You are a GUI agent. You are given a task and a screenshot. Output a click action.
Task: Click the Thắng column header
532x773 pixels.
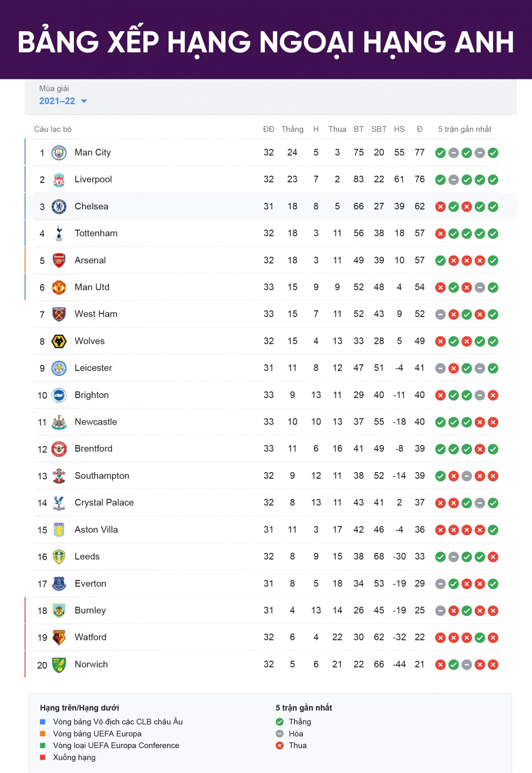pos(292,129)
